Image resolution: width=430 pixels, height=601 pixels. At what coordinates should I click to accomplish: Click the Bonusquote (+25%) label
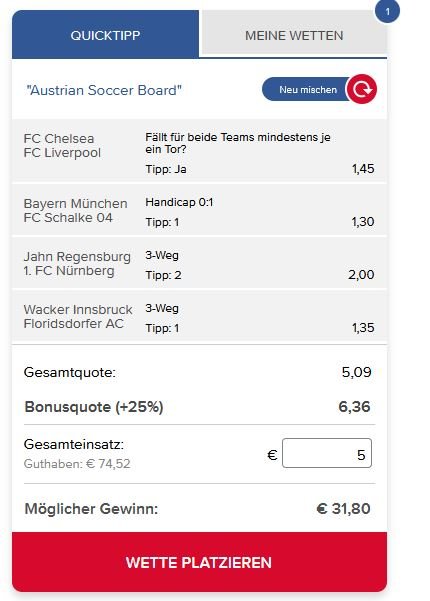(94, 407)
